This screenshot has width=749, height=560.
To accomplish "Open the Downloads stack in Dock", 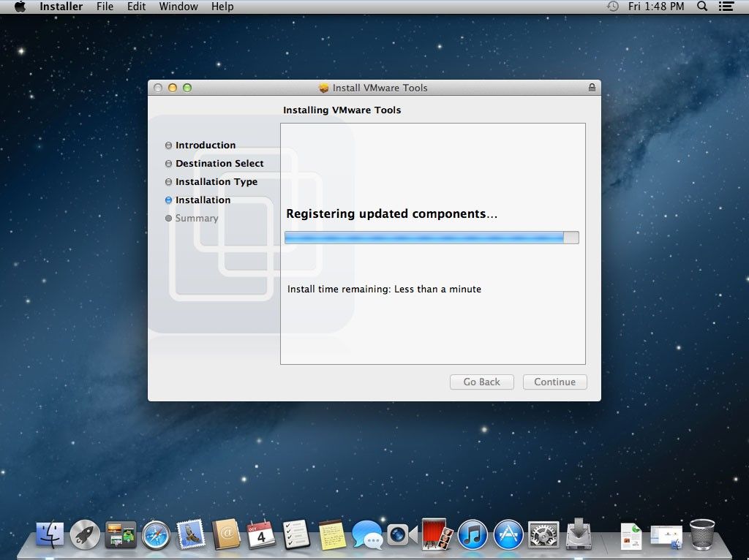I will (666, 536).
